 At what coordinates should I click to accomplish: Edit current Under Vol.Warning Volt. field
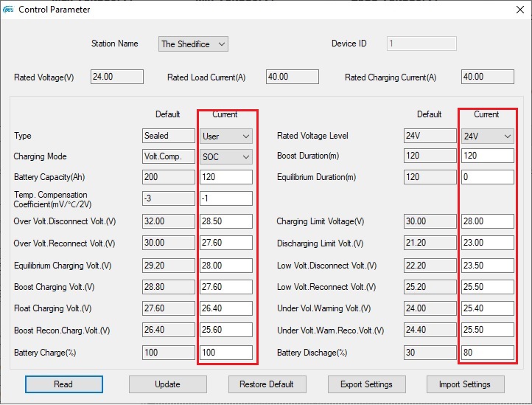(x=488, y=308)
